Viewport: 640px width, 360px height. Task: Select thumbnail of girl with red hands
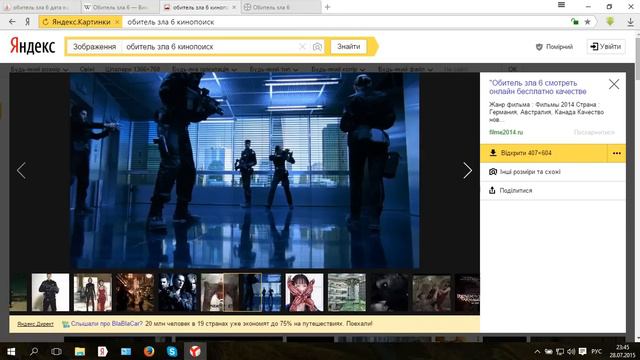[x=304, y=292]
